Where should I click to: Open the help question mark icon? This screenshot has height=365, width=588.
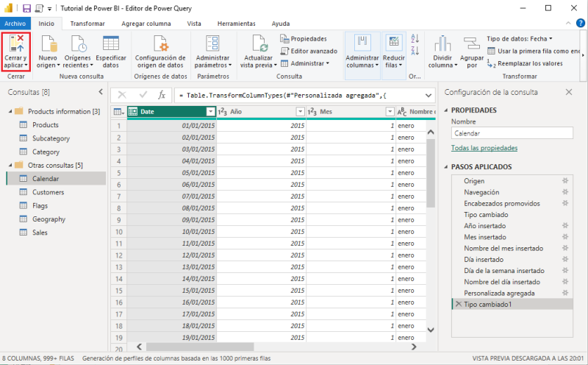point(581,24)
